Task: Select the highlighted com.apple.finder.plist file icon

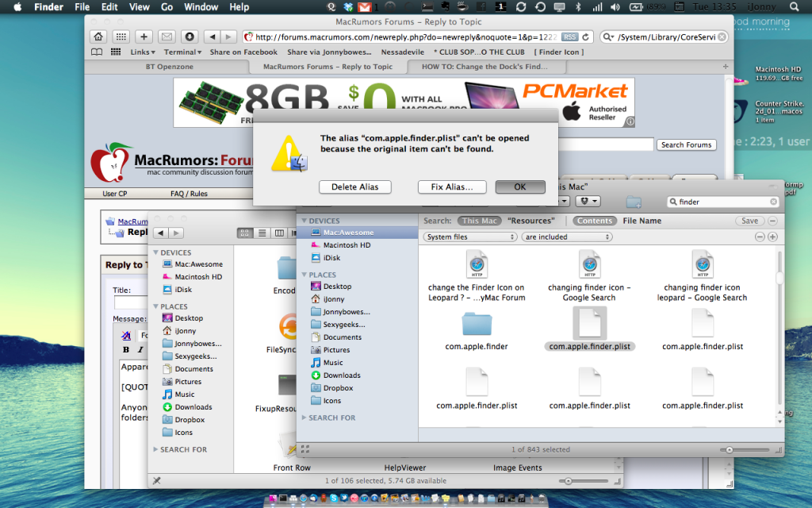Action: [x=589, y=323]
